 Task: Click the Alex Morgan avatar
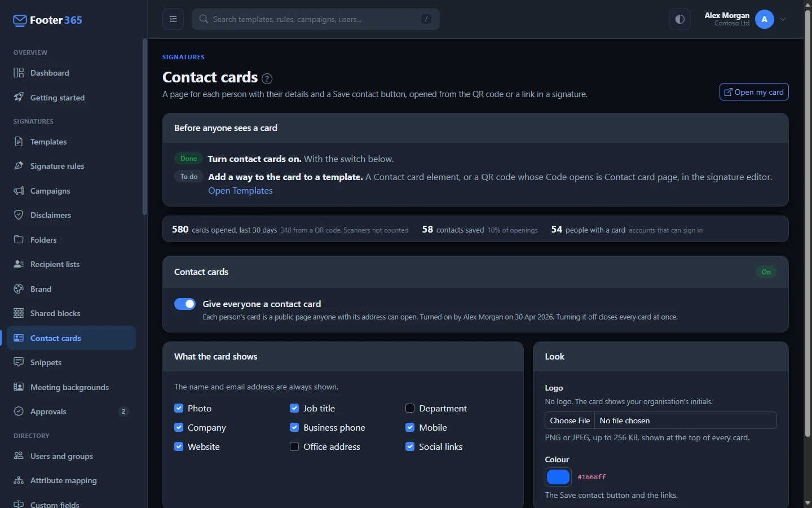pyautogui.click(x=765, y=19)
